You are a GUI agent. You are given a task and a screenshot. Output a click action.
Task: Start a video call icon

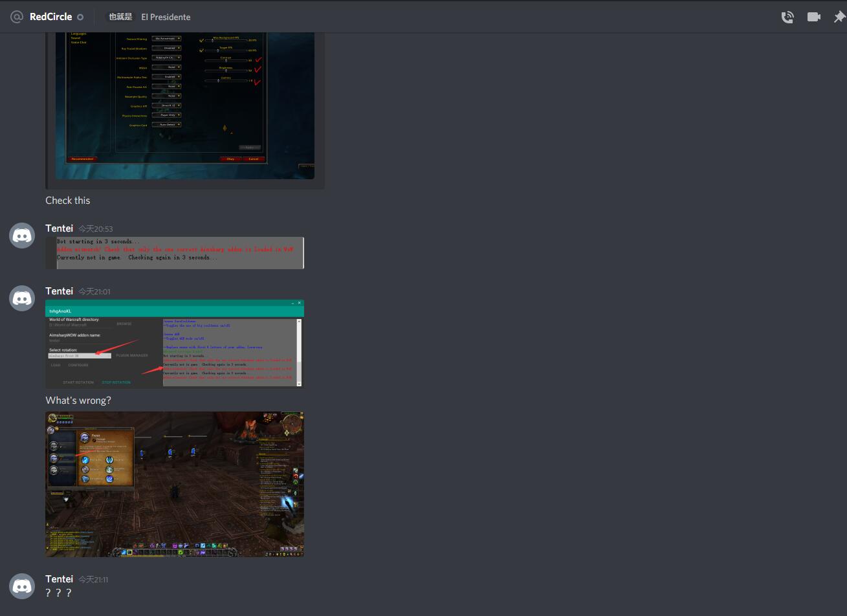[x=814, y=17]
